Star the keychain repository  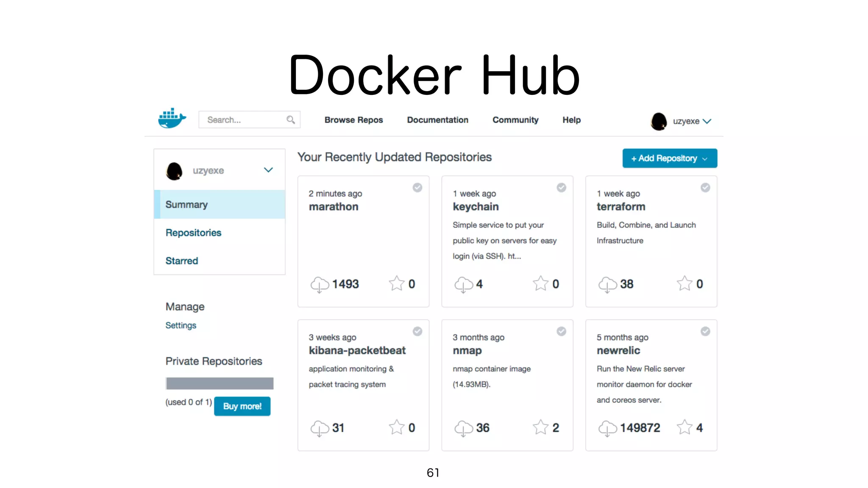click(540, 283)
